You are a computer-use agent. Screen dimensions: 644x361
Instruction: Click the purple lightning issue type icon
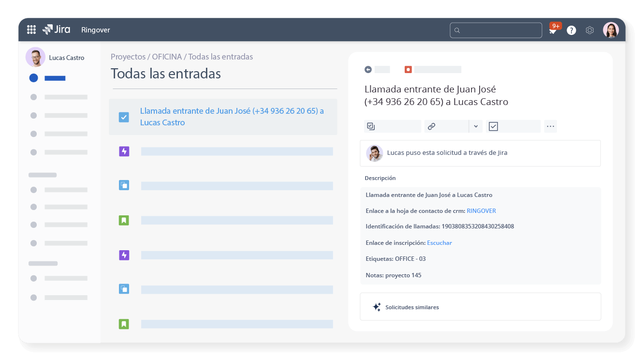(x=124, y=151)
